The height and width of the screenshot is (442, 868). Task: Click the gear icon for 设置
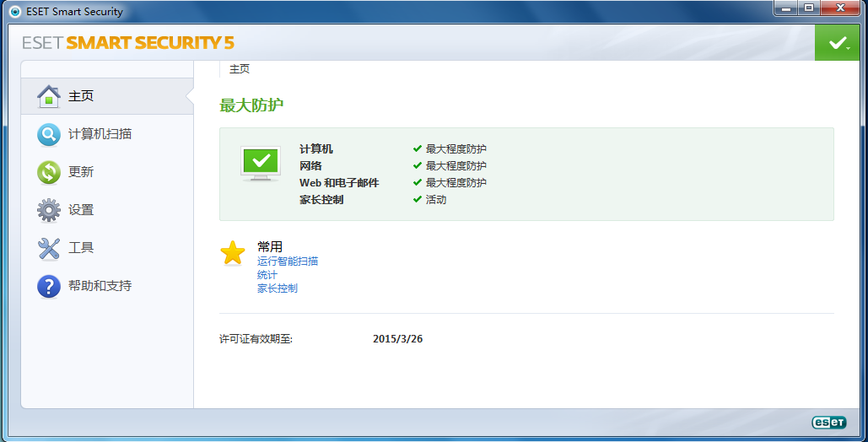(x=49, y=210)
